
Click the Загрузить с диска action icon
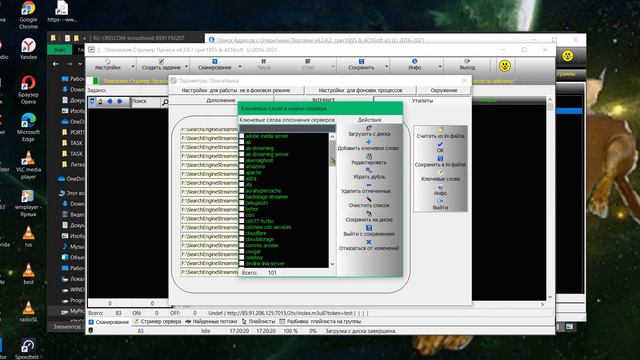pyautogui.click(x=369, y=128)
